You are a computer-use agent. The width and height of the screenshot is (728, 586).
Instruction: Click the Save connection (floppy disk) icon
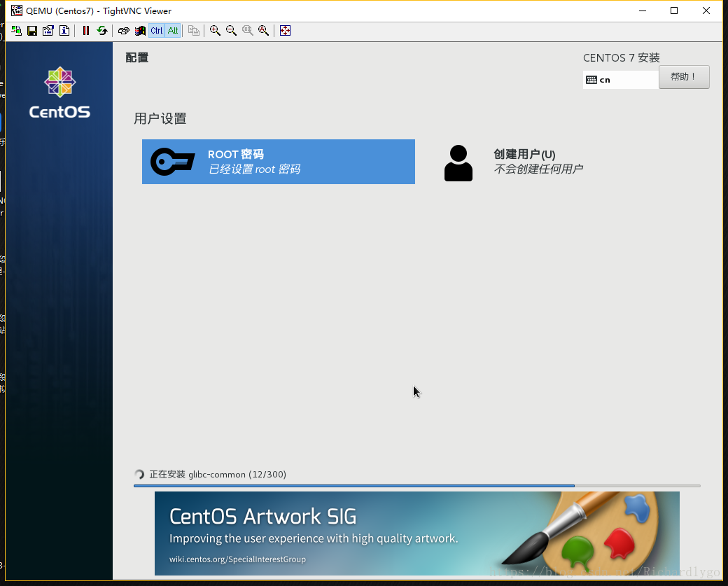tap(32, 31)
